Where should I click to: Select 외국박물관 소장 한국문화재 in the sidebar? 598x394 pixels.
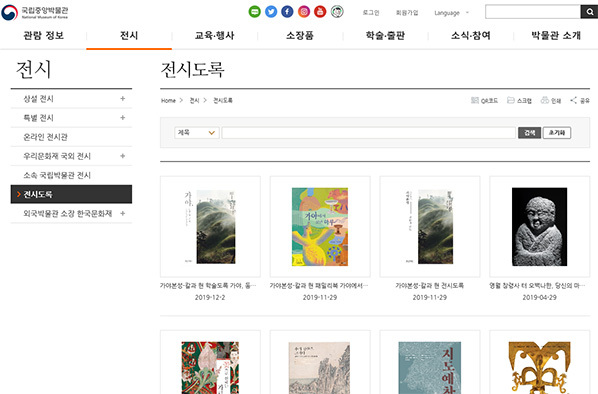tap(68, 213)
